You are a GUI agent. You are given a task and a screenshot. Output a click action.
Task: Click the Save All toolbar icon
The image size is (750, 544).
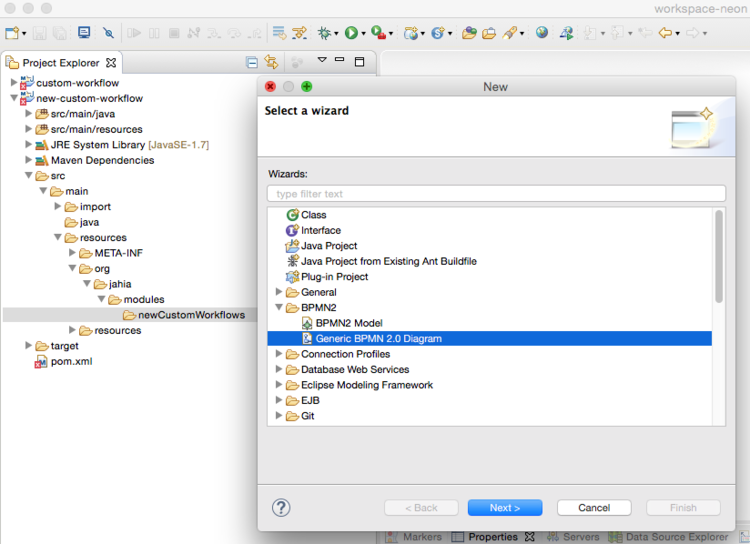pyautogui.click(x=59, y=33)
